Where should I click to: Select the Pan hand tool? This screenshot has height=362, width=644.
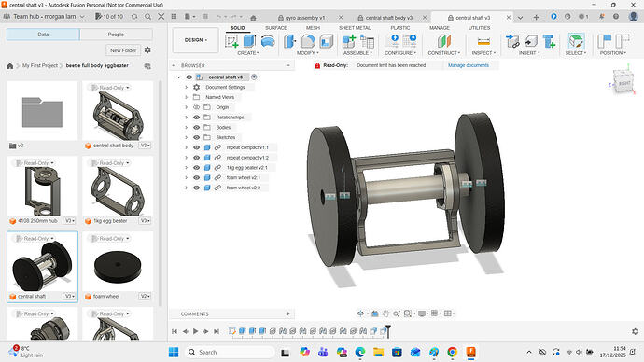pos(385,313)
